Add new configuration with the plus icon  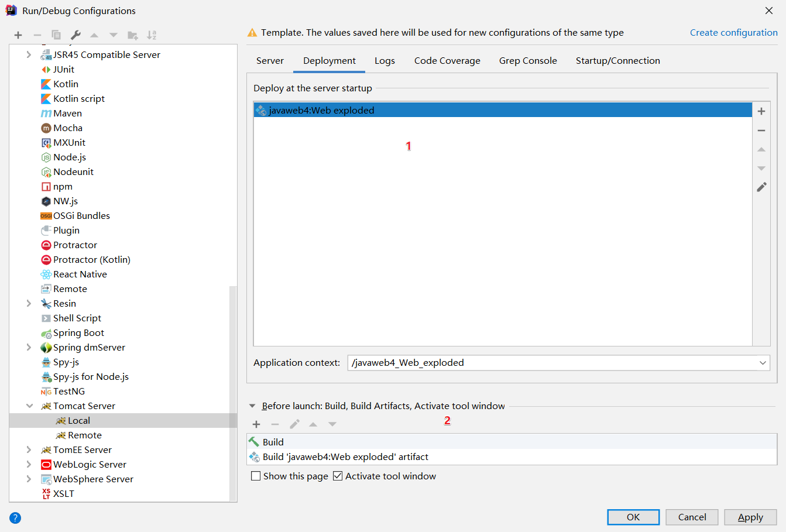coord(18,35)
